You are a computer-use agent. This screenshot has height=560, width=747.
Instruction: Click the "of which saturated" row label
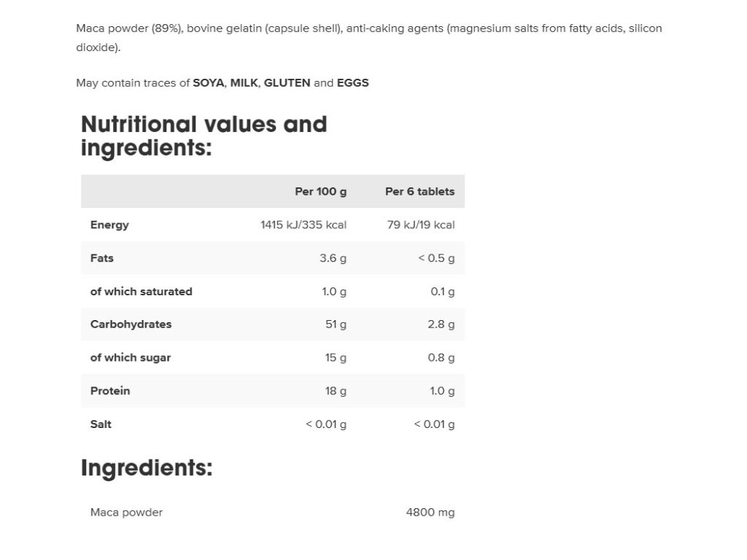click(x=141, y=292)
